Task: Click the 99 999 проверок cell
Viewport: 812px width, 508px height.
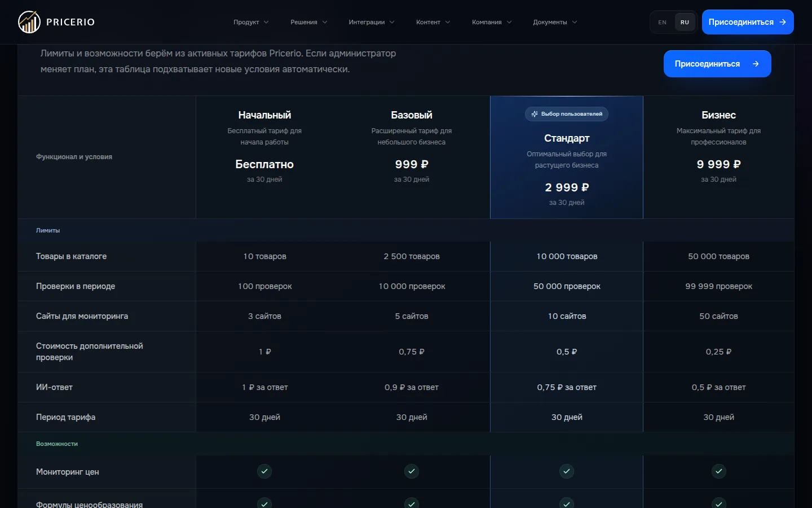Action: 718,286
